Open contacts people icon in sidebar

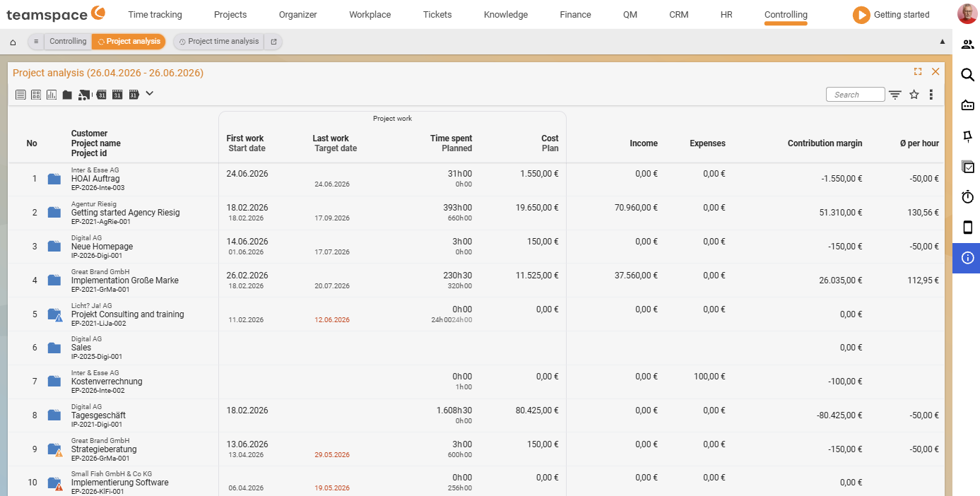coord(968,45)
